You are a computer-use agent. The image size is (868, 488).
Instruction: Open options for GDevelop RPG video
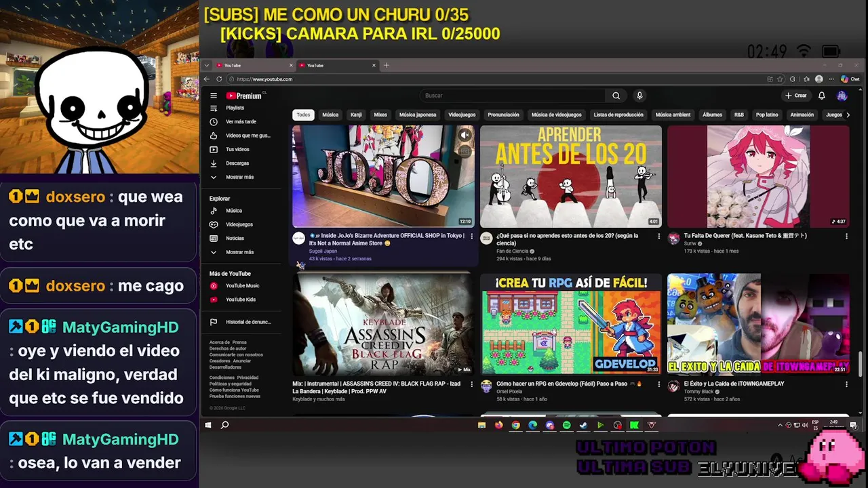[658, 384]
